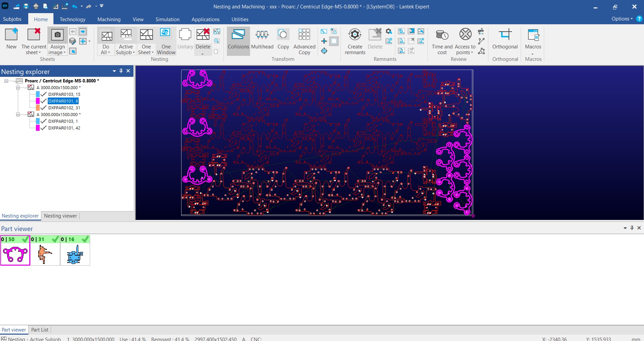Screen dimensions: 644x341
Task: Click green checkmark on 0|50 part
Action: tap(25, 239)
